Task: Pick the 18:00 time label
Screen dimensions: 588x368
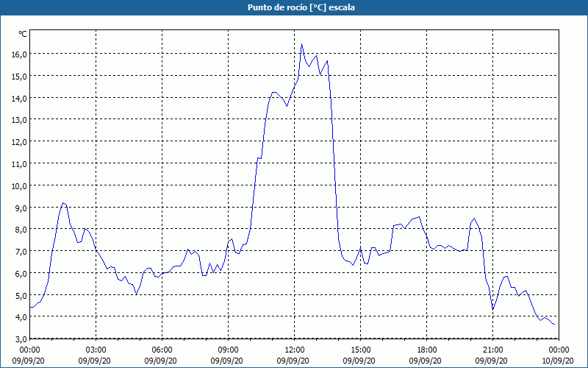Action: [x=426, y=350]
